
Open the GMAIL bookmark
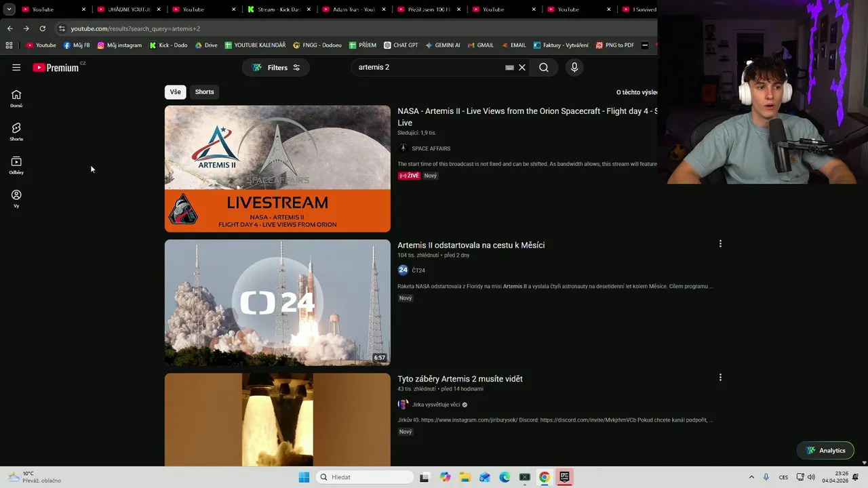pyautogui.click(x=480, y=45)
